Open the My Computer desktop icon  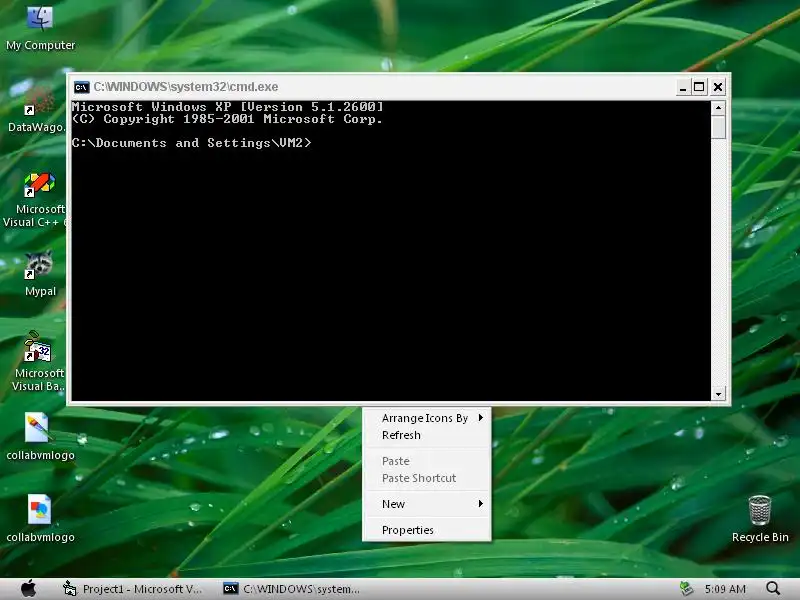coord(40,28)
